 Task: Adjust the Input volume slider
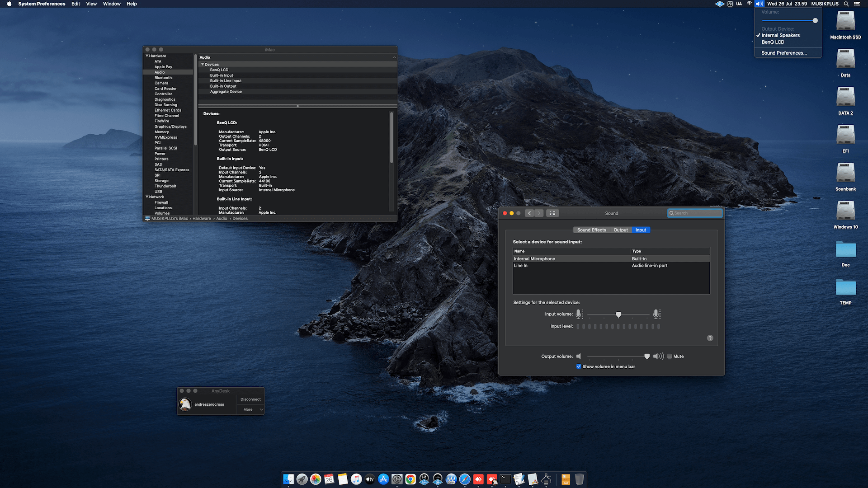click(x=618, y=314)
